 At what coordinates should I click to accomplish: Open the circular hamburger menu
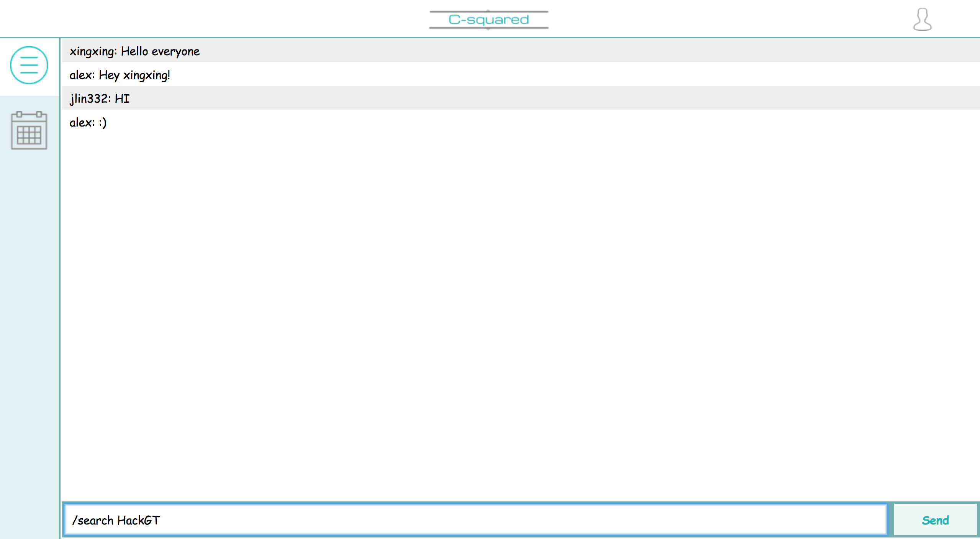[x=29, y=65]
